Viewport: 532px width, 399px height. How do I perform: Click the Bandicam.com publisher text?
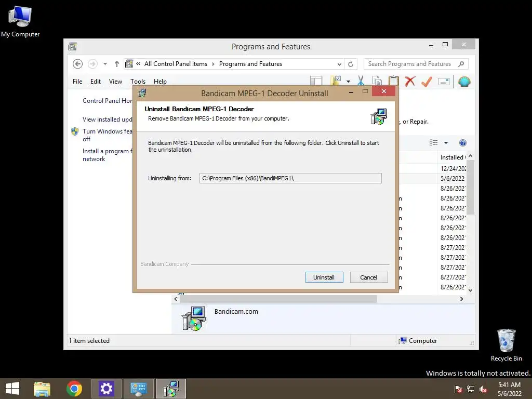click(236, 312)
